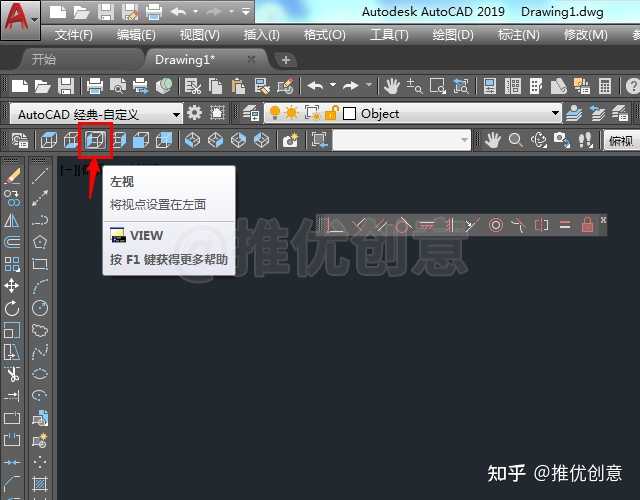The width and height of the screenshot is (640, 500).
Task: Select the Array modify tool
Action: tap(12, 264)
